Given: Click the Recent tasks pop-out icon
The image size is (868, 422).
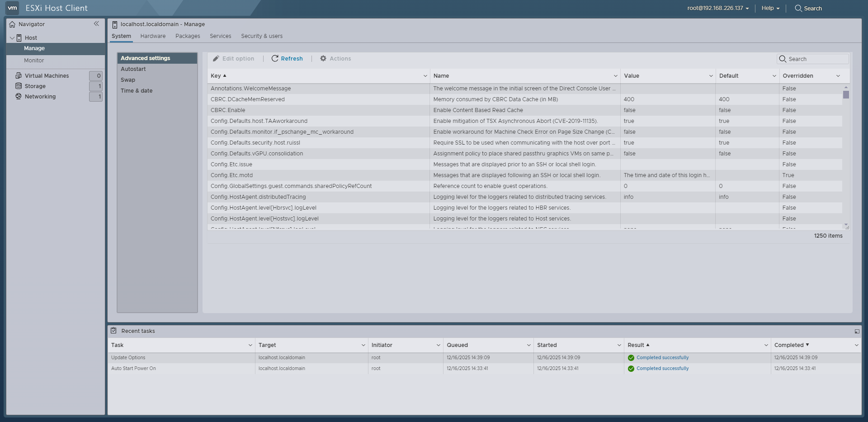Looking at the screenshot, I should click(x=857, y=331).
